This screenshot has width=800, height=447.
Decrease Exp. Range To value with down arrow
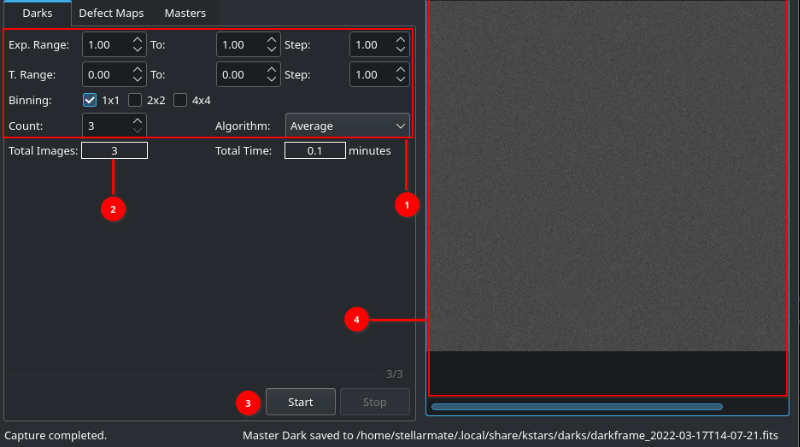coord(271,49)
